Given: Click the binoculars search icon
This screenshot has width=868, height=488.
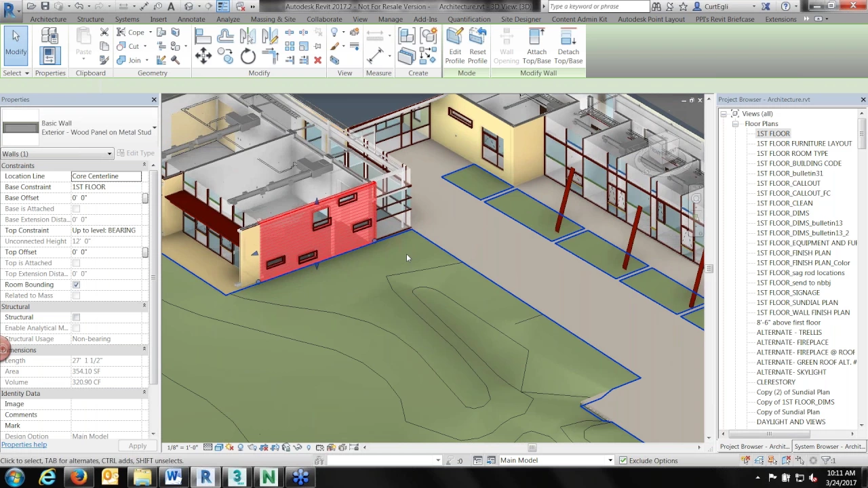Looking at the screenshot, I should click(656, 6).
